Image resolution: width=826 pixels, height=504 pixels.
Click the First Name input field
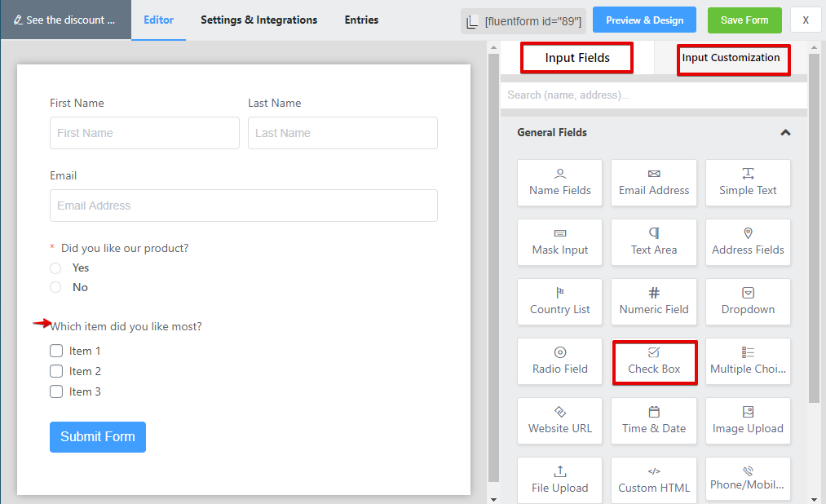click(x=144, y=133)
